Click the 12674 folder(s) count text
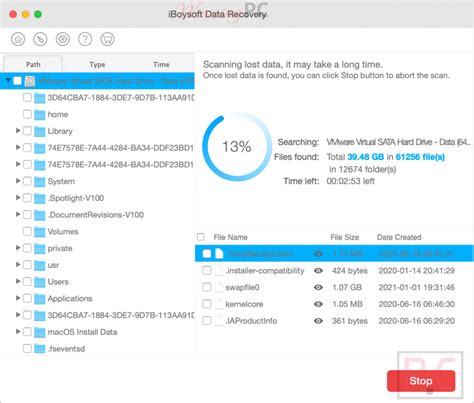474x403 pixels. pos(363,169)
